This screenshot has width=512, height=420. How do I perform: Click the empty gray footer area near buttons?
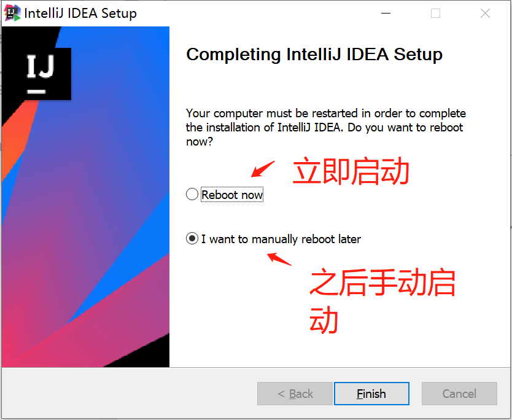tap(123, 394)
